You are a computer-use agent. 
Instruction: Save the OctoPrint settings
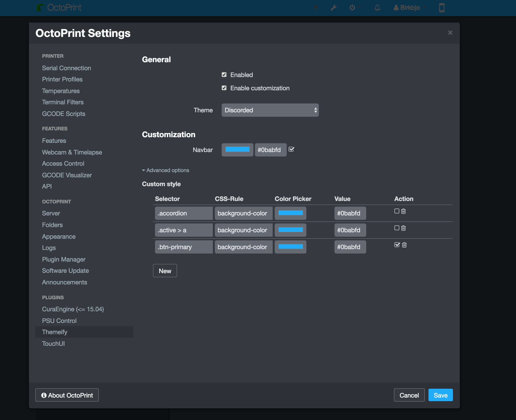tap(441, 395)
